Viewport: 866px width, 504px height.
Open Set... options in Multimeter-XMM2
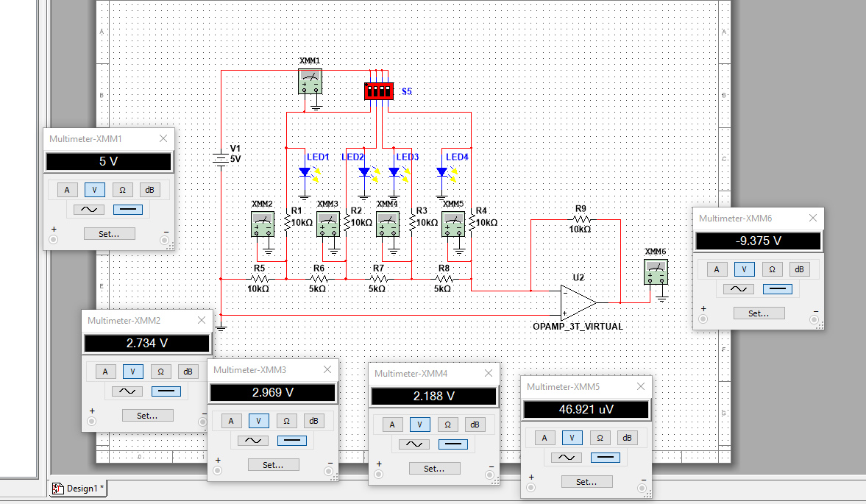point(147,416)
